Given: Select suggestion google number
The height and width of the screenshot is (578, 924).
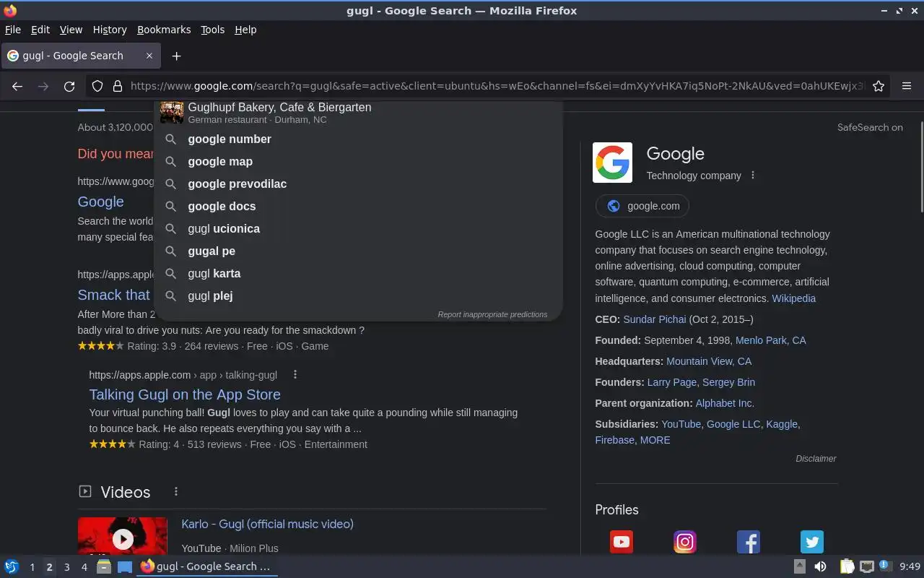Looking at the screenshot, I should tap(359, 139).
